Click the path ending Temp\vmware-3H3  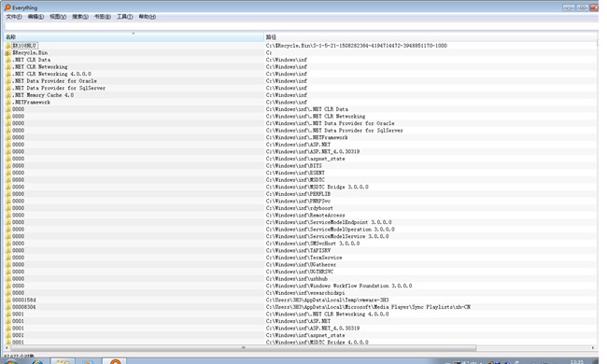328,300
